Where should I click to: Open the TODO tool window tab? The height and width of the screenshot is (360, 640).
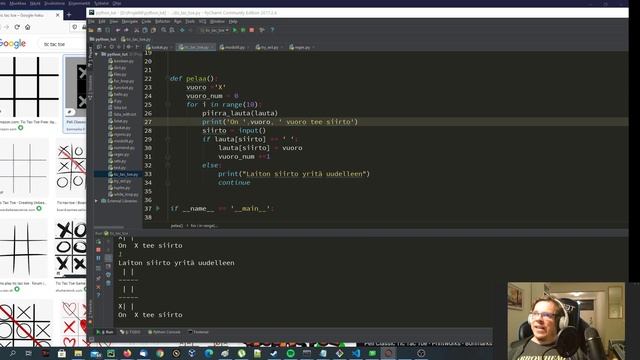coord(131,332)
